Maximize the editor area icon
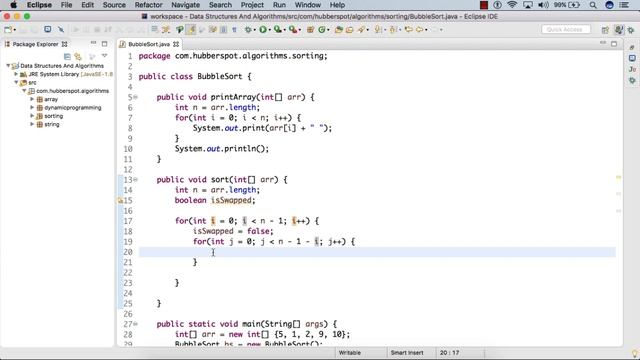Image resolution: width=640 pixels, height=360 pixels. coord(614,43)
